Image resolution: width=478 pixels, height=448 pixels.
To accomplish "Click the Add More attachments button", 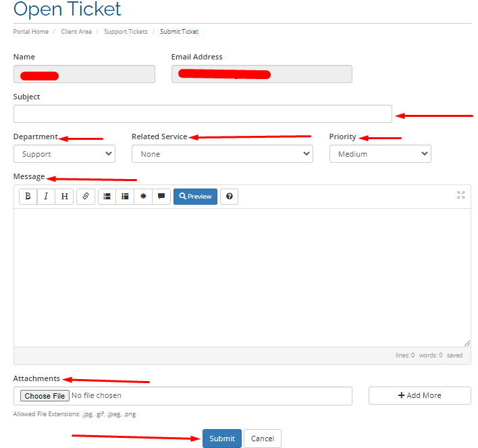I will click(420, 395).
